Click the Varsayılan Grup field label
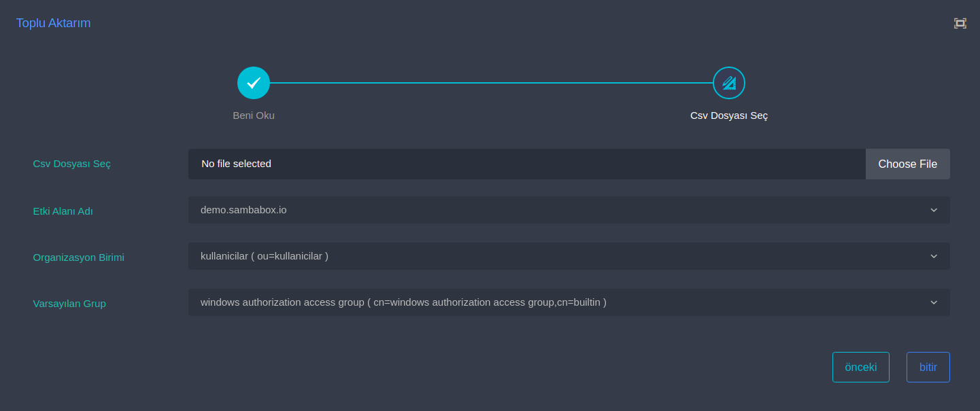Image resolution: width=980 pixels, height=411 pixels. coord(69,304)
